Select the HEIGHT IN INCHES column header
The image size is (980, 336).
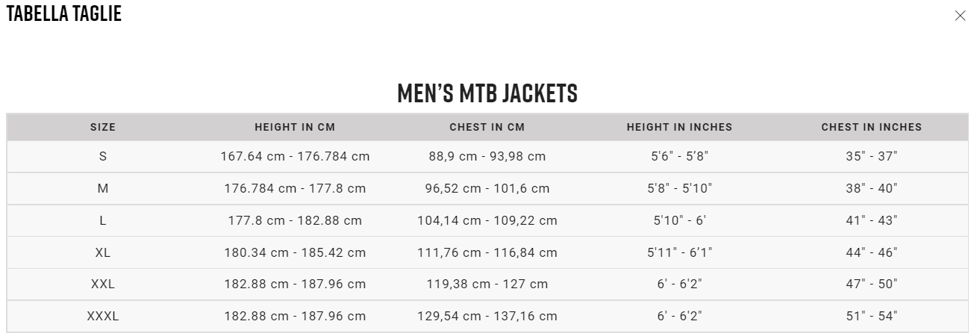(x=680, y=127)
